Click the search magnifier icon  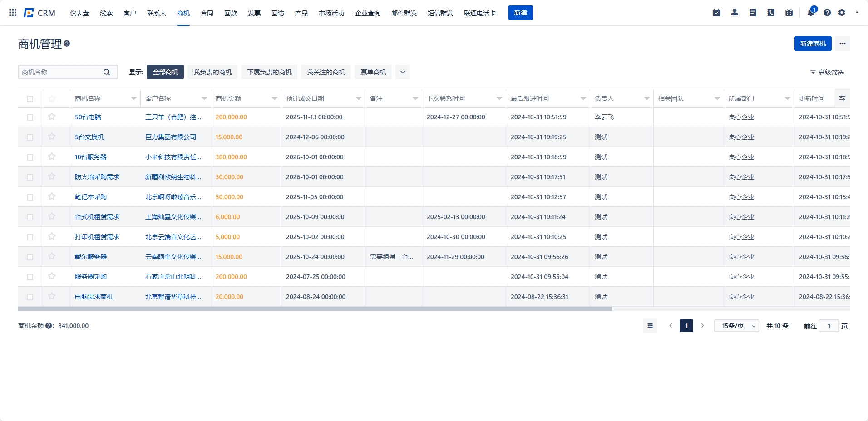point(107,72)
